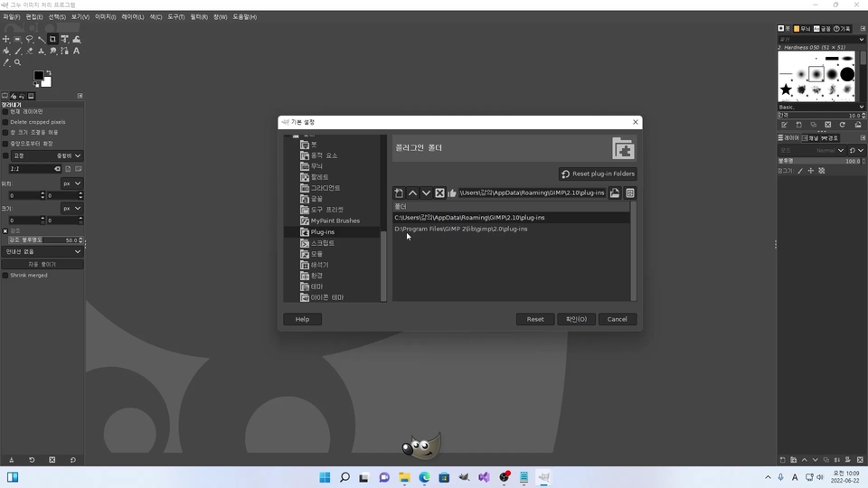Click the foreground black color swatch
The height and width of the screenshot is (488, 868).
pos(38,76)
